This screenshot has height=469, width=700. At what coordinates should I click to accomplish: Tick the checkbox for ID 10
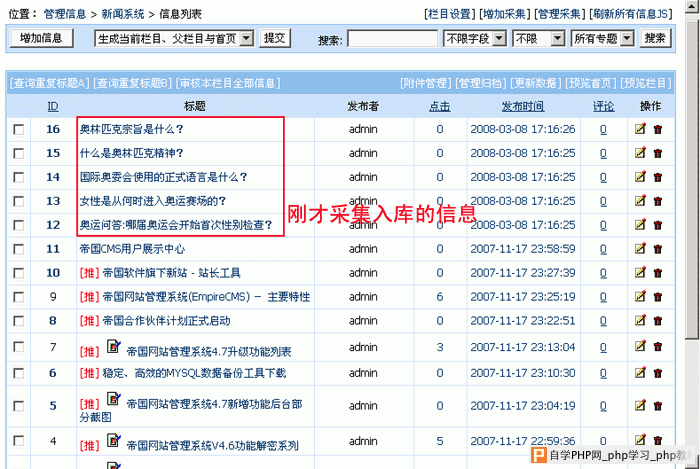click(x=19, y=273)
